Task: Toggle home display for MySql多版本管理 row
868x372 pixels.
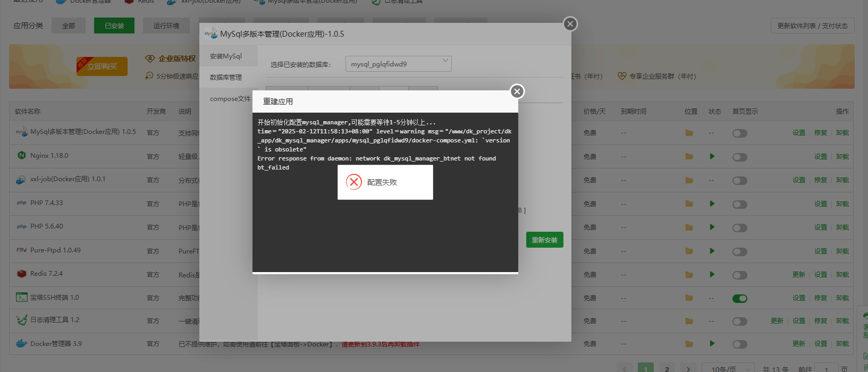Action: 740,133
